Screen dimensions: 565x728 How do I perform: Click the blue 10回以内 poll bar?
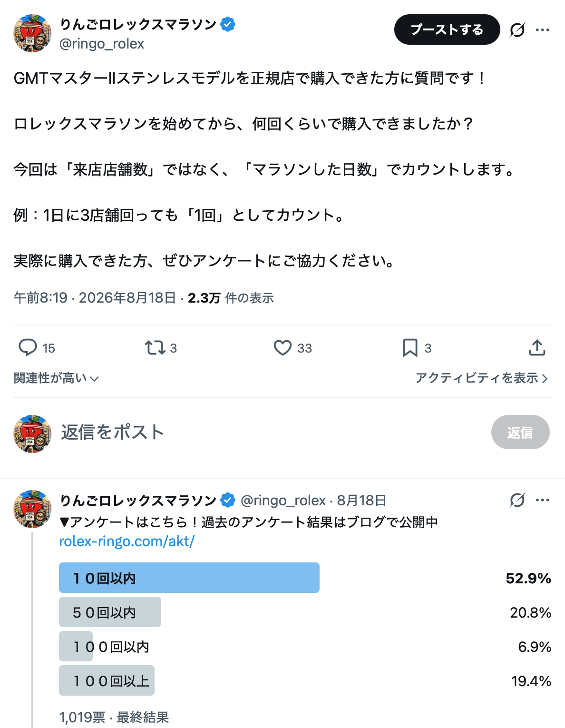pos(189,578)
